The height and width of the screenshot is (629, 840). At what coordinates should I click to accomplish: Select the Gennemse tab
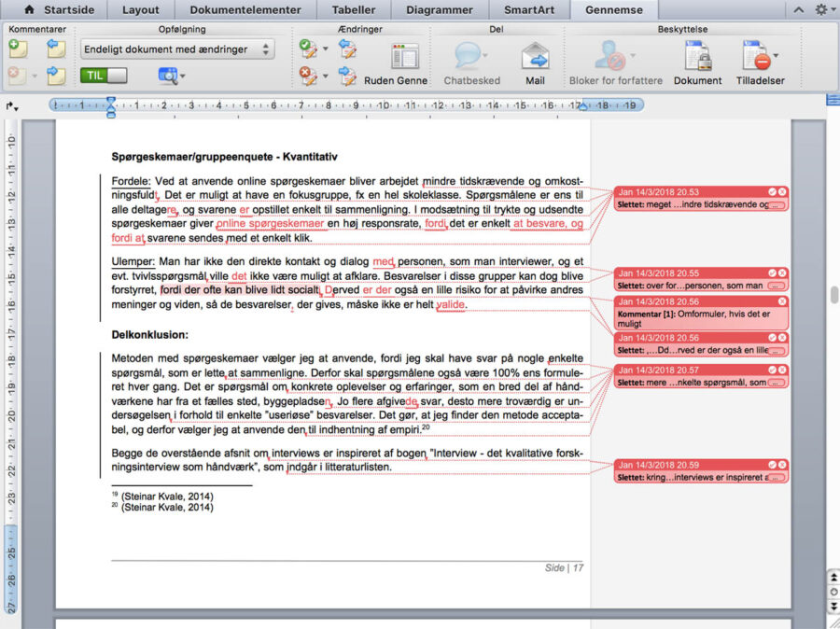point(614,9)
